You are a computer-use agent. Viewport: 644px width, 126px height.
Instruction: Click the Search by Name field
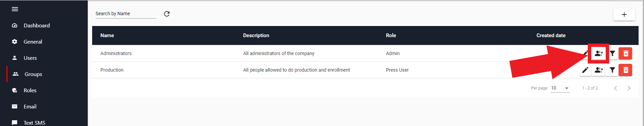coord(126,14)
